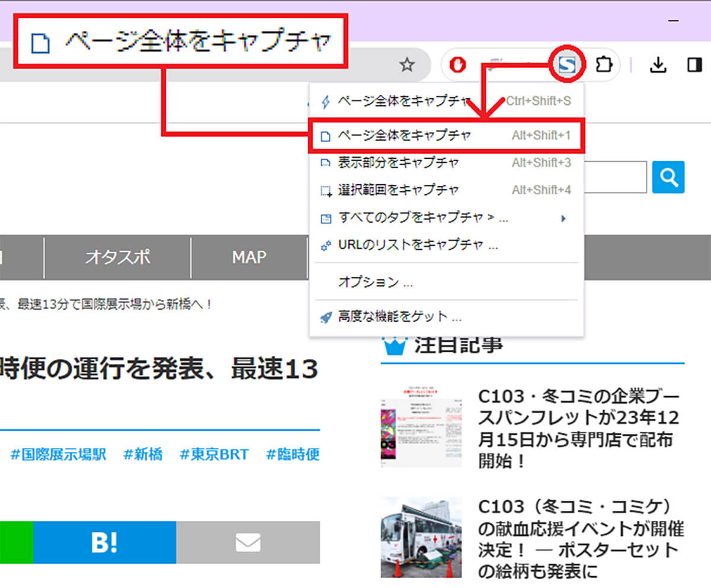
Task: Share via the Hatena B! button
Action: 105,542
